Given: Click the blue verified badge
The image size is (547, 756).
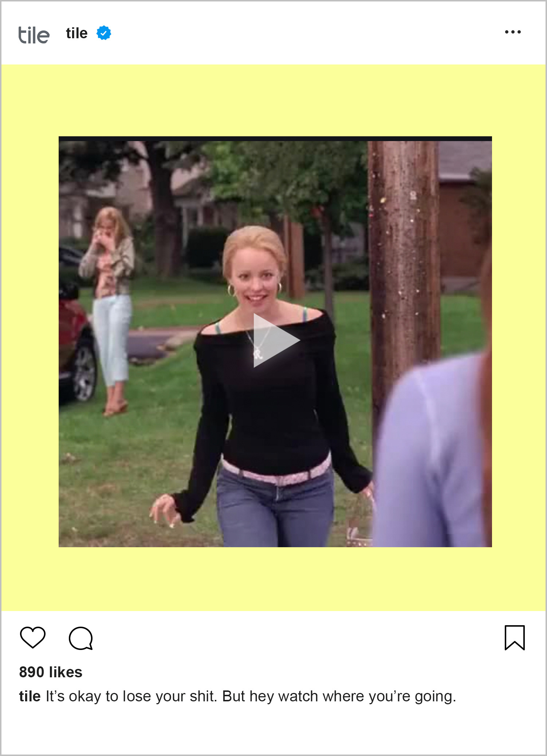Looking at the screenshot, I should (x=104, y=33).
